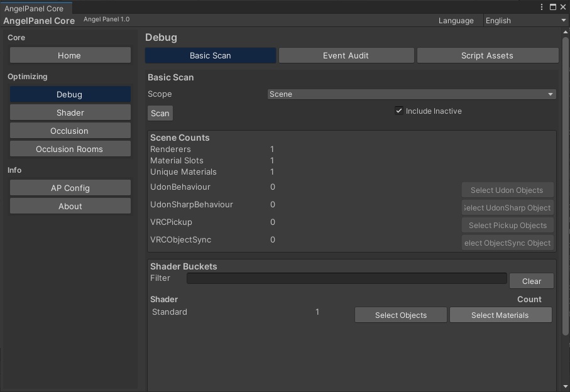Click the Select Udon Objects button
The height and width of the screenshot is (392, 570).
pos(507,190)
